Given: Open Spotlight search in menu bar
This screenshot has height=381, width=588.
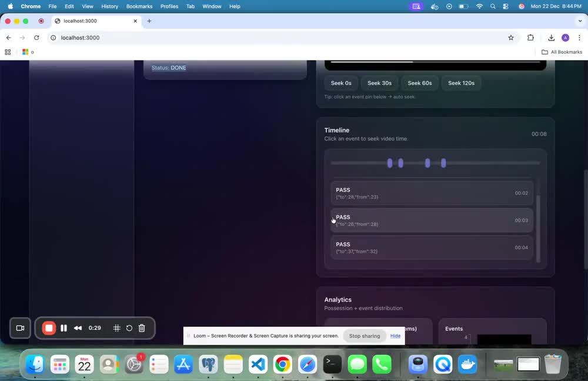Looking at the screenshot, I should 493,6.
